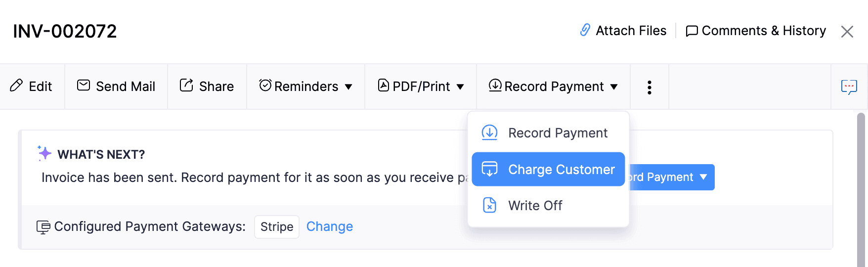
Task: Click the Change payment gateway link
Action: point(330,226)
